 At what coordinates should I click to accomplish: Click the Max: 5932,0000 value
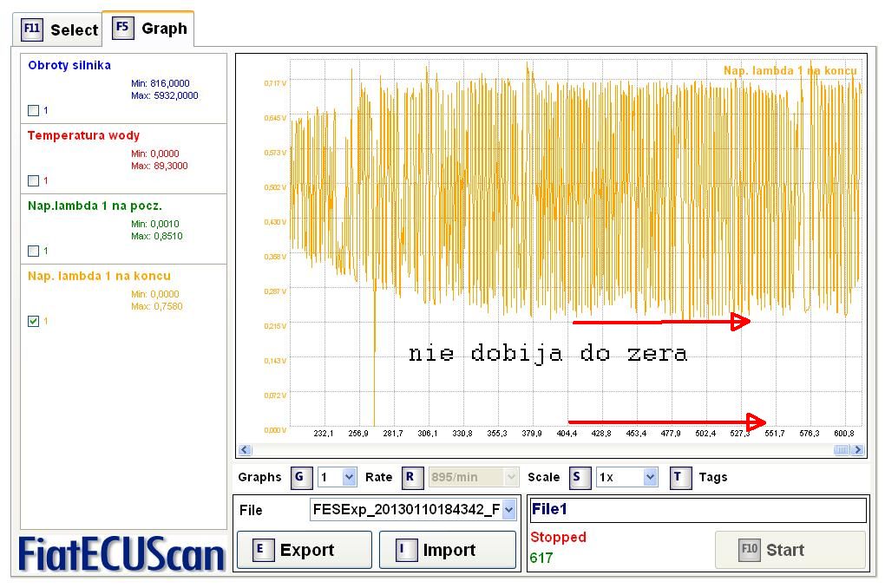click(x=164, y=96)
